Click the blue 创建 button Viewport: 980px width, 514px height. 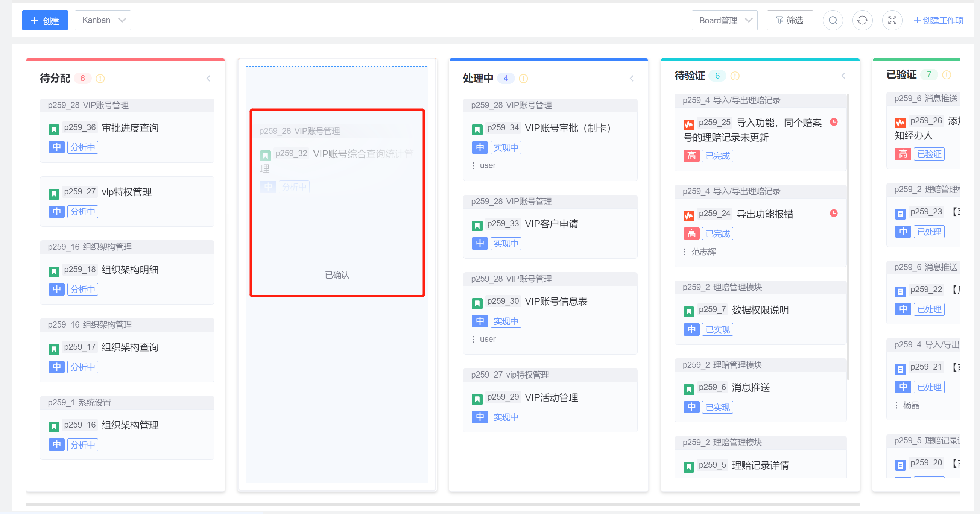click(45, 21)
